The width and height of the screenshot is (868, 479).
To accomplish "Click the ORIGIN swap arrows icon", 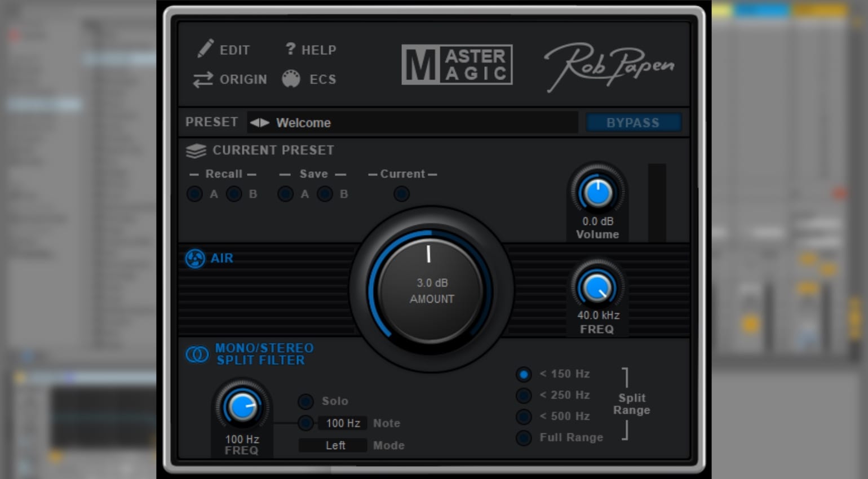I will click(x=203, y=79).
